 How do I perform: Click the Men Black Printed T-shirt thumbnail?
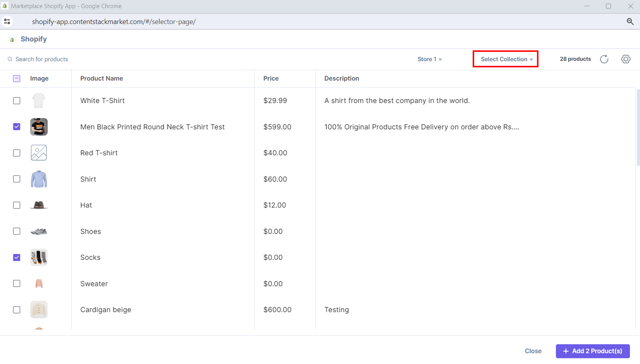39,127
